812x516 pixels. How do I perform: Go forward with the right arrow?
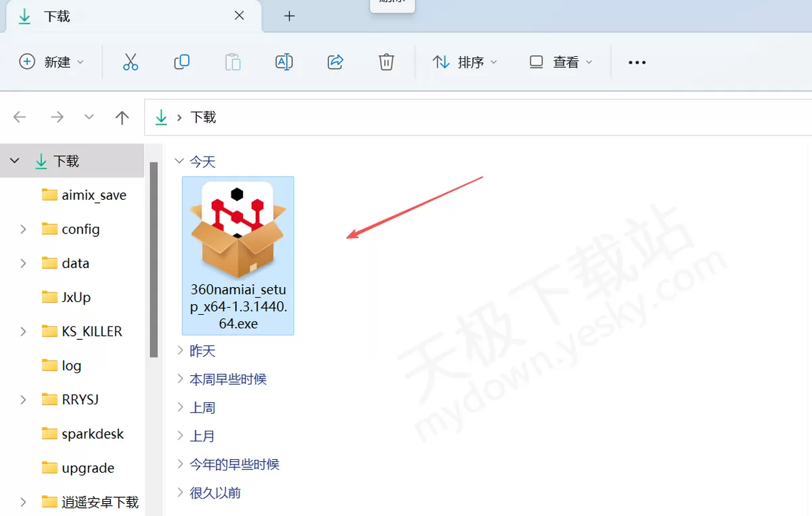click(57, 117)
